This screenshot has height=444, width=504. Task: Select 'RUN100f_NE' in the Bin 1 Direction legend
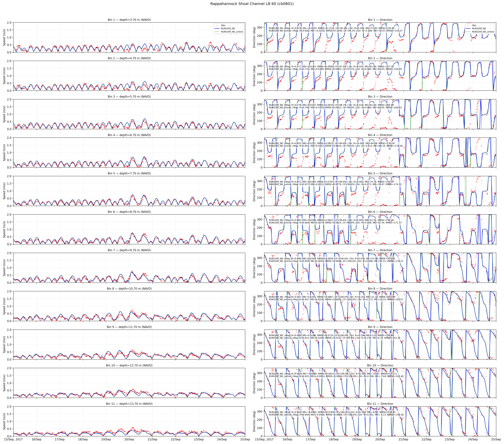479,29
